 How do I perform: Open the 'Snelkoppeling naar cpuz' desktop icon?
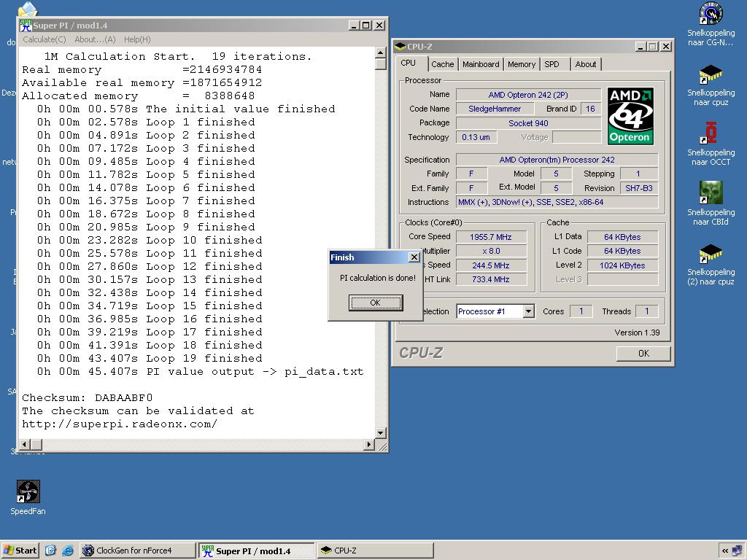[x=711, y=75]
